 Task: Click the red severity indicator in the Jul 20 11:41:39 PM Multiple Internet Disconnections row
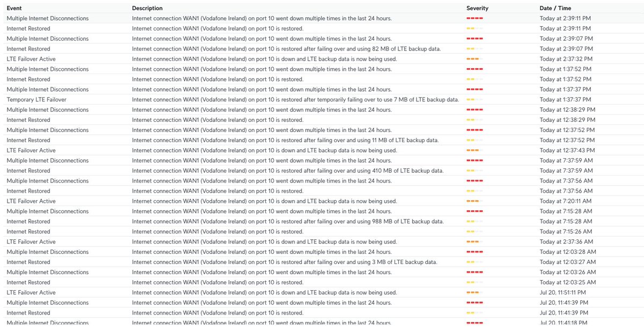pos(474,303)
